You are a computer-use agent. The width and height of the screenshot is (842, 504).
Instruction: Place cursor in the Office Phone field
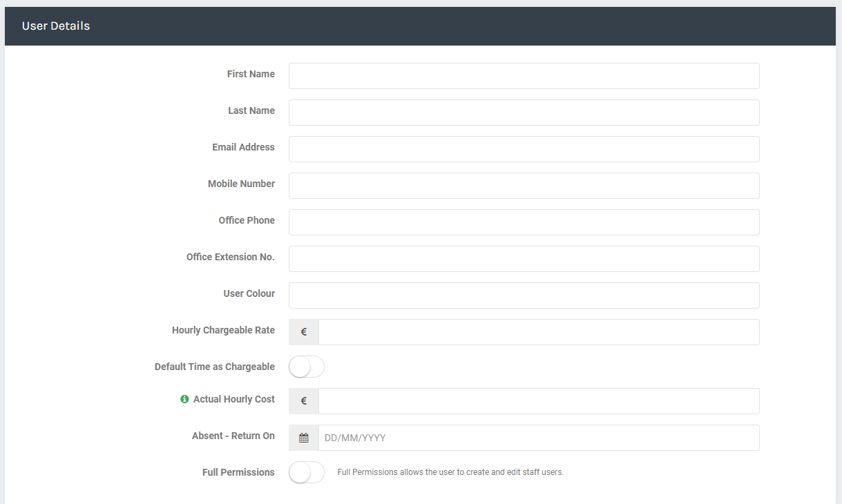click(x=524, y=222)
